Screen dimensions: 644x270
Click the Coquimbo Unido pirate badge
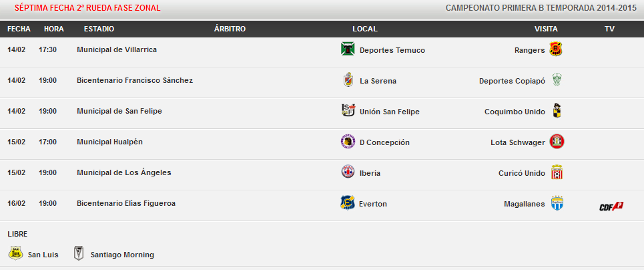point(557,110)
